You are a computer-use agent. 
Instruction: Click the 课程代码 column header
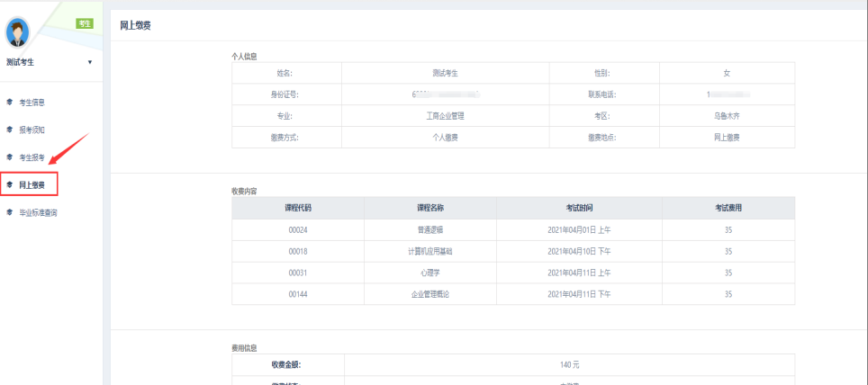298,208
